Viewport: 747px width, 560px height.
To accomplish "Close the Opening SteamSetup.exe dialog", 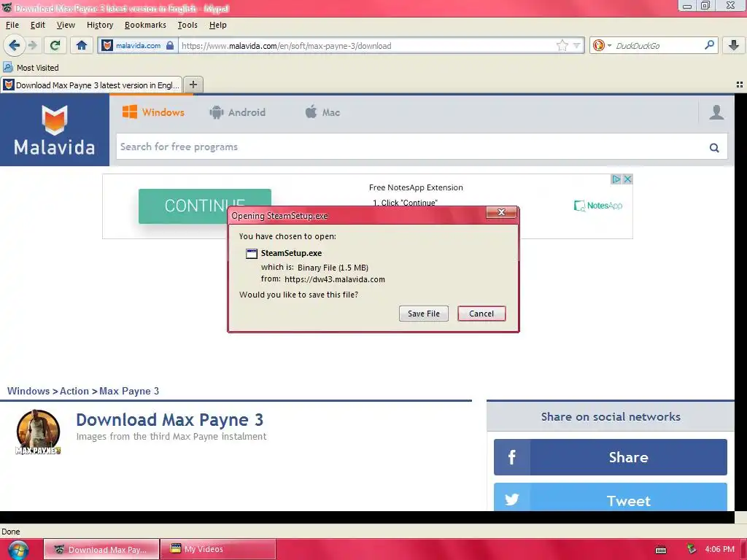I will click(x=500, y=212).
